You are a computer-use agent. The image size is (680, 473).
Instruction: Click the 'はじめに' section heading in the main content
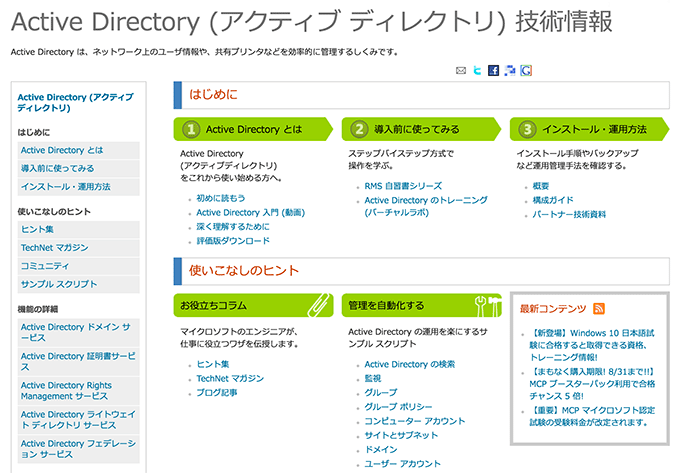[x=213, y=95]
